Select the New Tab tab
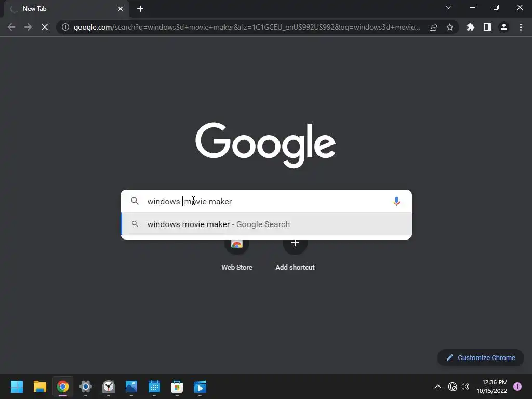The image size is (532, 399). coord(66,9)
